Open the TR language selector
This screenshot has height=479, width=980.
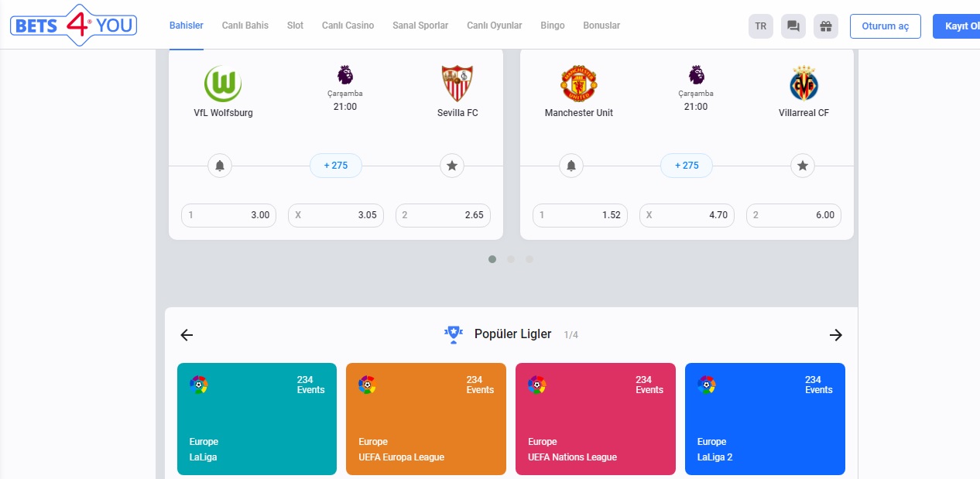761,26
